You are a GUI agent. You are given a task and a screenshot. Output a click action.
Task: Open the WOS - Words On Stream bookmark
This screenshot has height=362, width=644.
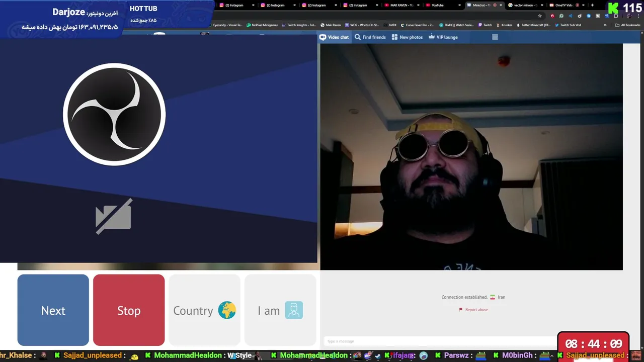[362, 25]
